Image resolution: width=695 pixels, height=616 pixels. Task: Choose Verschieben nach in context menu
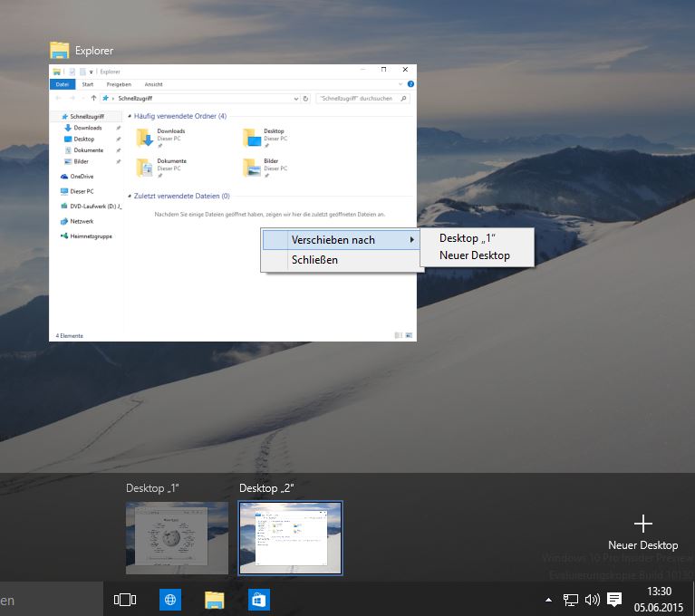click(x=341, y=240)
